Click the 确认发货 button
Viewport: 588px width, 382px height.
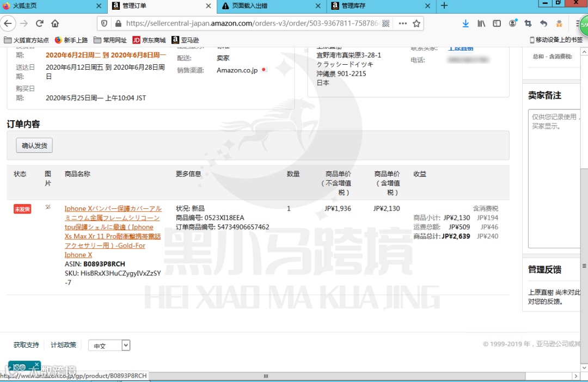tap(34, 145)
